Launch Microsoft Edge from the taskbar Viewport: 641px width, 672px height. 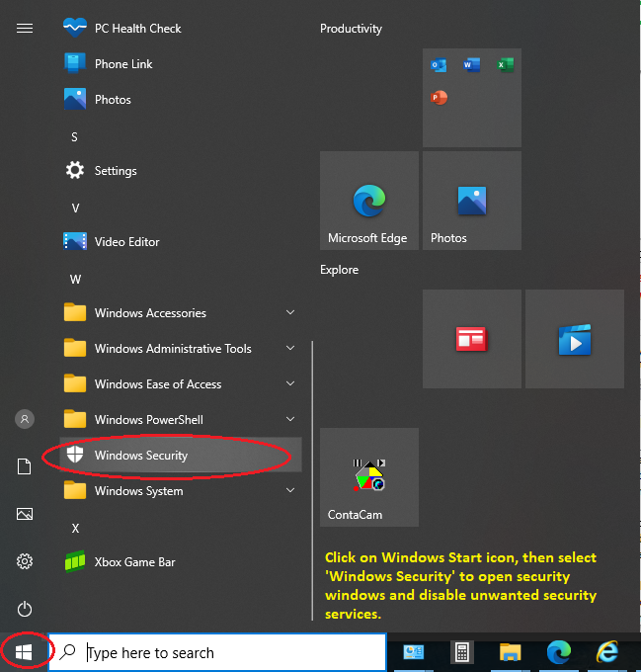tap(559, 652)
